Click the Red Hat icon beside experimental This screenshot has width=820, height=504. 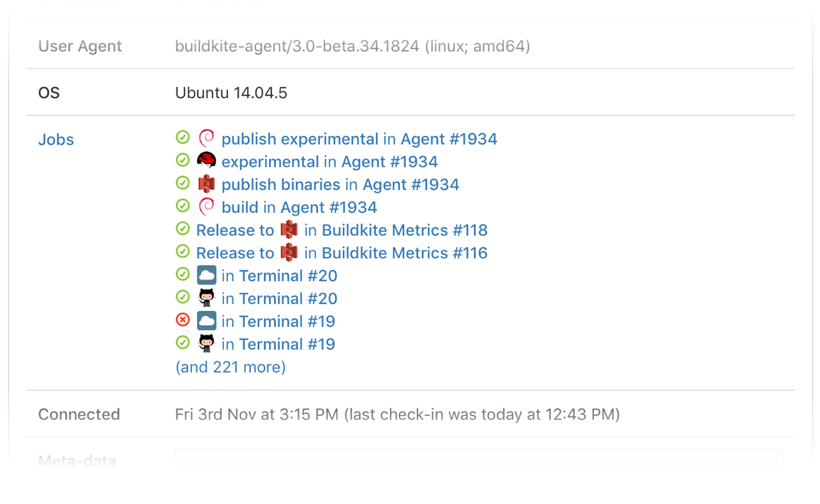[206, 161]
